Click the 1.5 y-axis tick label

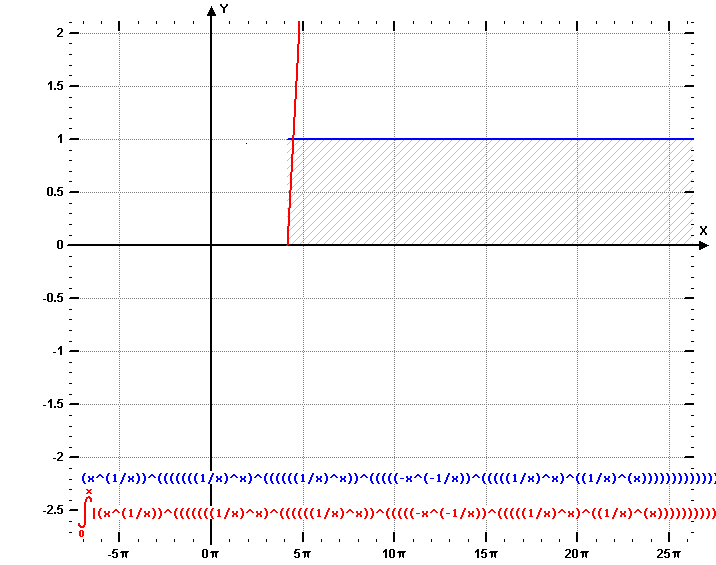tap(55, 86)
